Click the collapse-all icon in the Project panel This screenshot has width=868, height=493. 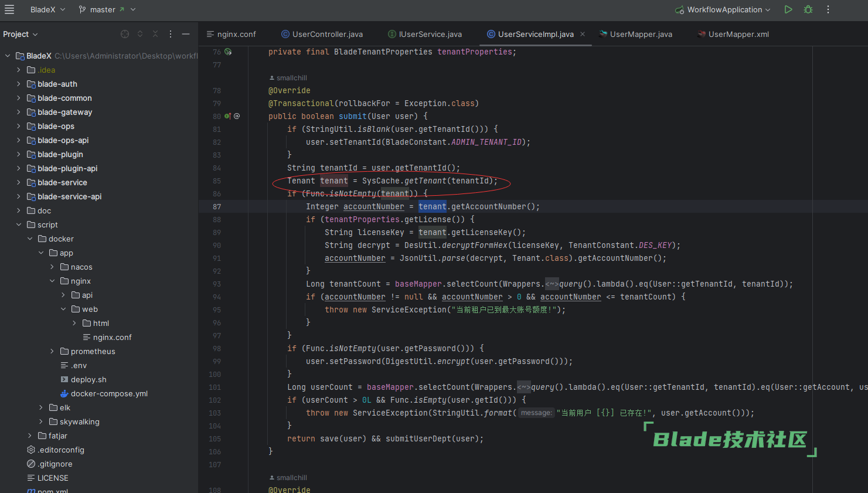155,34
